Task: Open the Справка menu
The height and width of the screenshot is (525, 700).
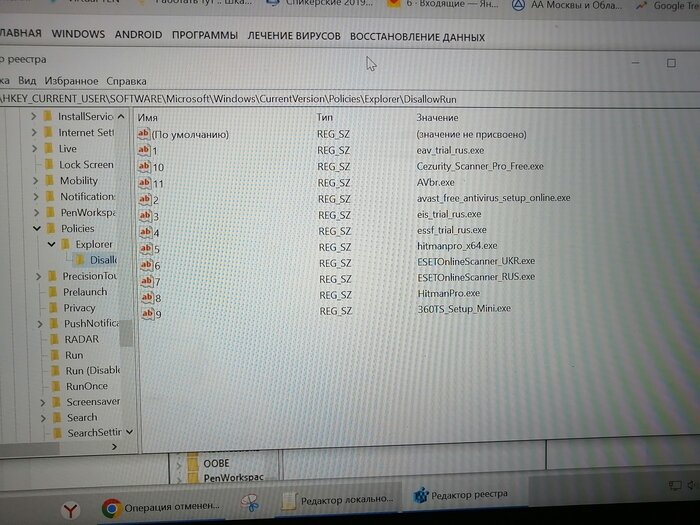Action: click(x=126, y=81)
